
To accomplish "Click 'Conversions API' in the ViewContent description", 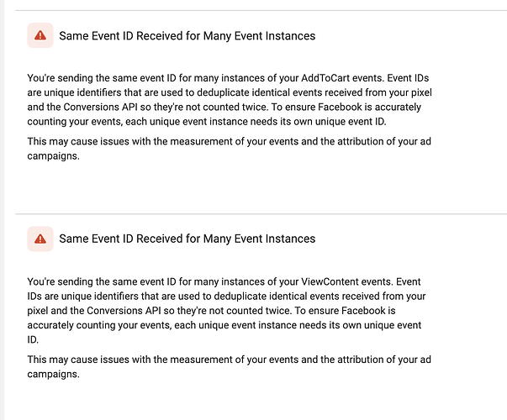I will [x=124, y=311].
